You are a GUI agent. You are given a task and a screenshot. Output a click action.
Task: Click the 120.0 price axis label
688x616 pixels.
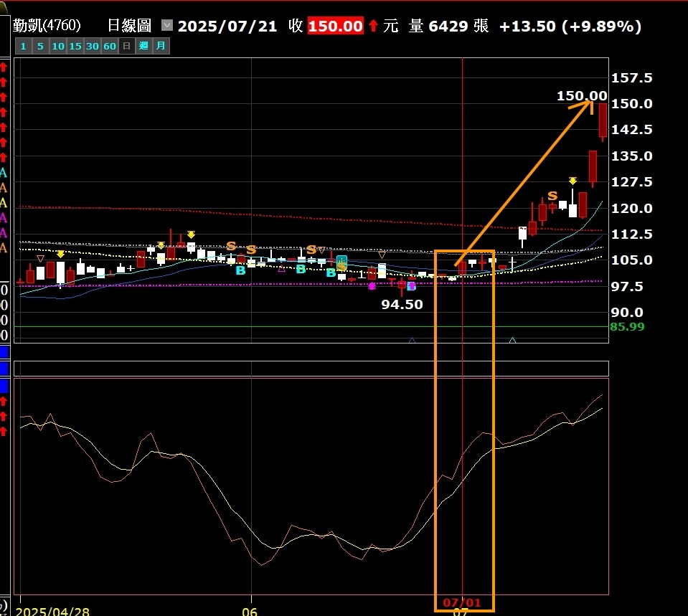coord(631,208)
